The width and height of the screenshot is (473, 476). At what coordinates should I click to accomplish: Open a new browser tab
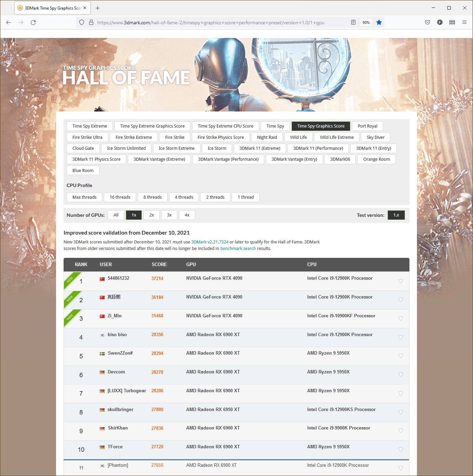(98, 8)
